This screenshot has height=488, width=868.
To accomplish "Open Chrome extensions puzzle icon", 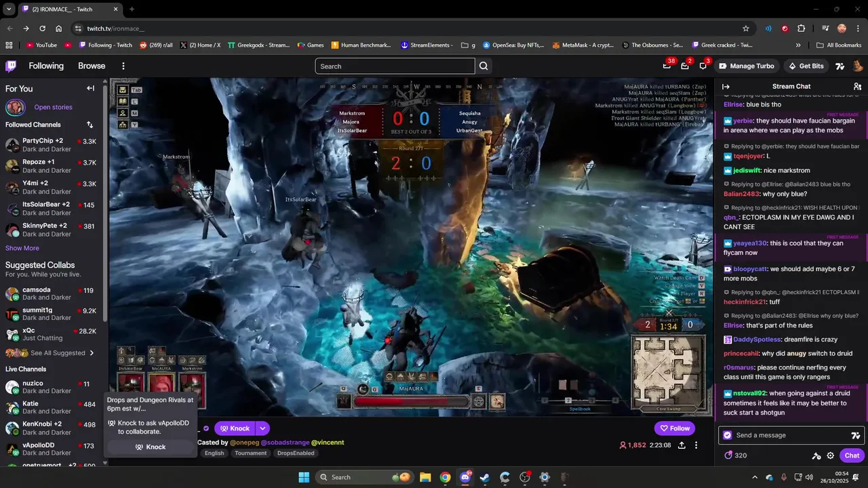I will point(802,28).
